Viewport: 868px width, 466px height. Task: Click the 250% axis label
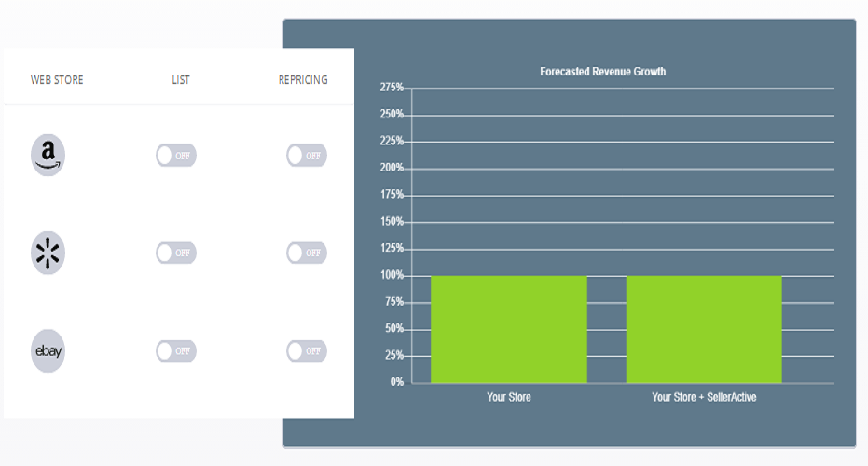click(392, 114)
